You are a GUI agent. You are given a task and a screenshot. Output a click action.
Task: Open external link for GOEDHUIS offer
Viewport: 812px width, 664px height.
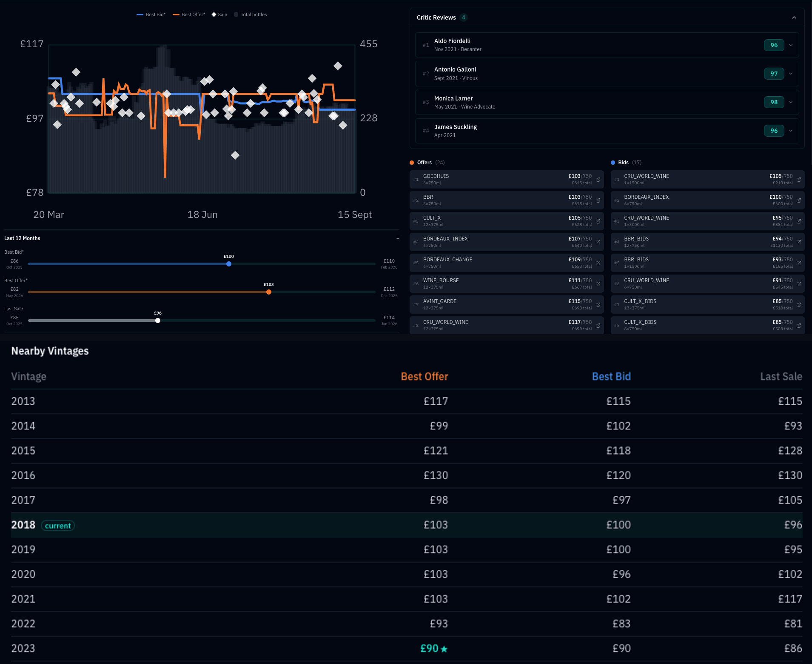tap(598, 180)
